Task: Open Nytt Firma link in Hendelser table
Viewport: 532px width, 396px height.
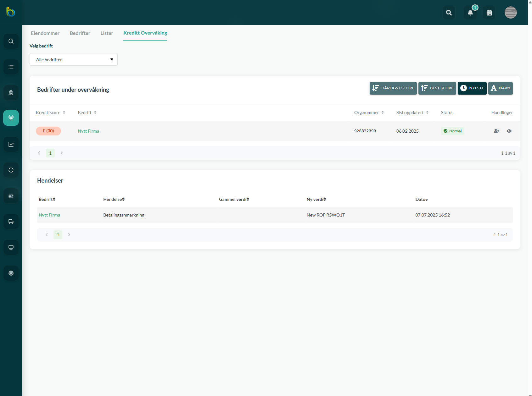Action: coord(49,215)
